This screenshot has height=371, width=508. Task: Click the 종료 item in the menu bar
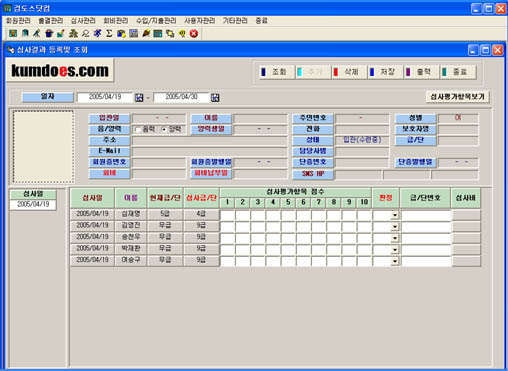(261, 21)
